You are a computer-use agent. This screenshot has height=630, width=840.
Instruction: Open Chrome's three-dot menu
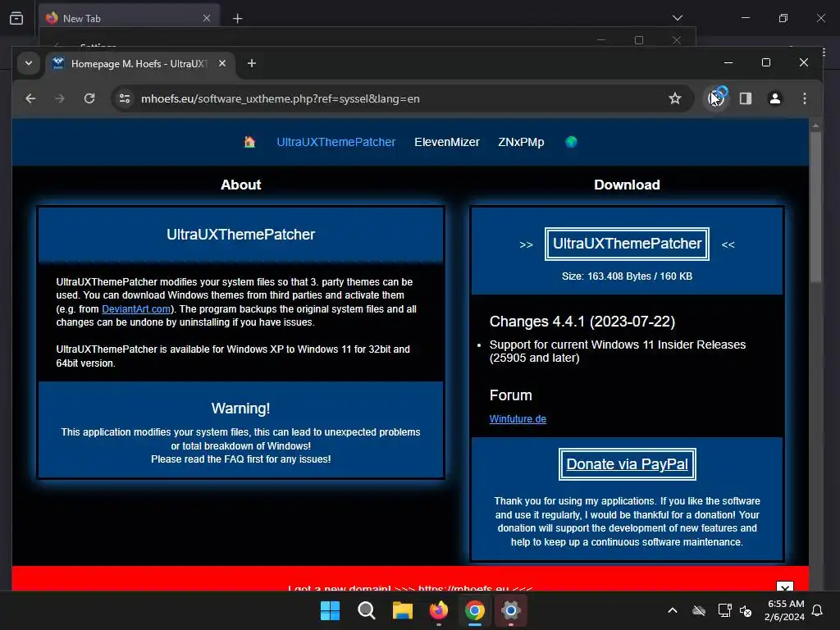pyautogui.click(x=804, y=98)
